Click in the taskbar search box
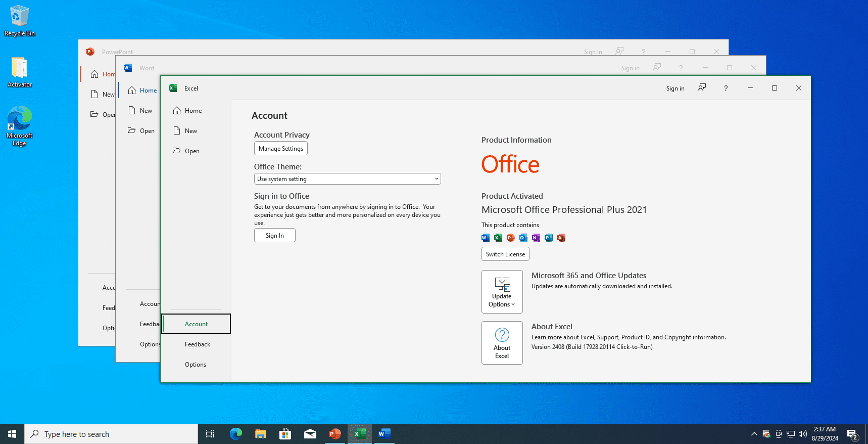Screen dimensions: 868x444 click(111, 434)
